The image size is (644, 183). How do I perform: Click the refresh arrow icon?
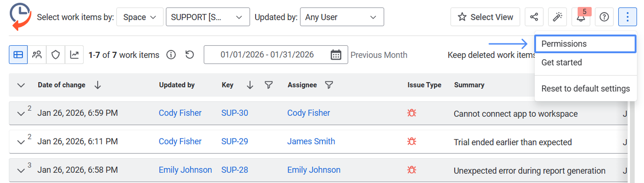tap(189, 55)
